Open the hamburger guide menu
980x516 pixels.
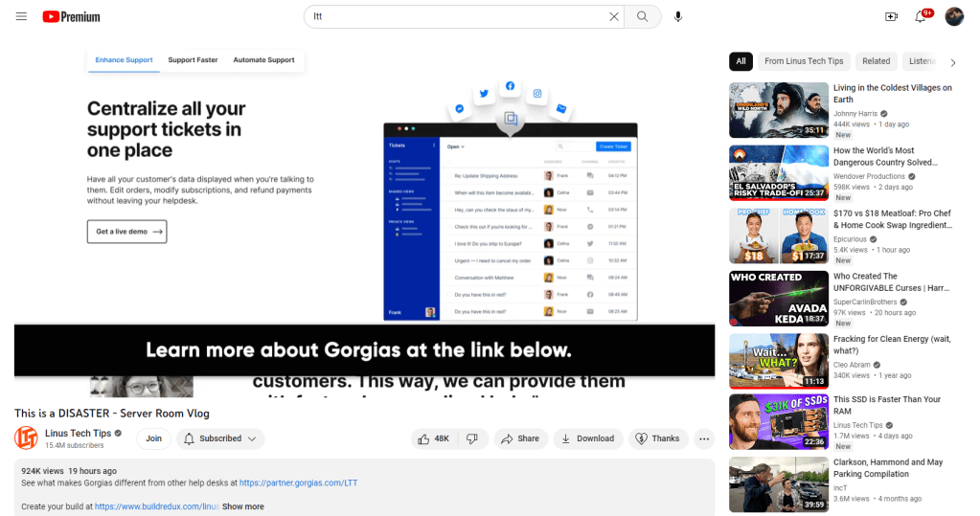tap(21, 16)
